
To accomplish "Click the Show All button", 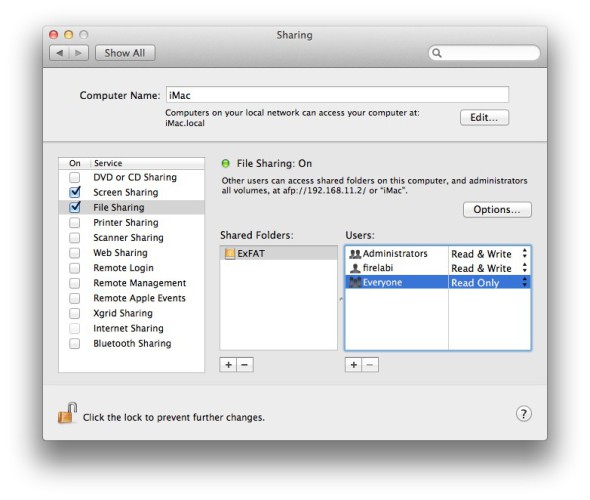I will point(125,53).
